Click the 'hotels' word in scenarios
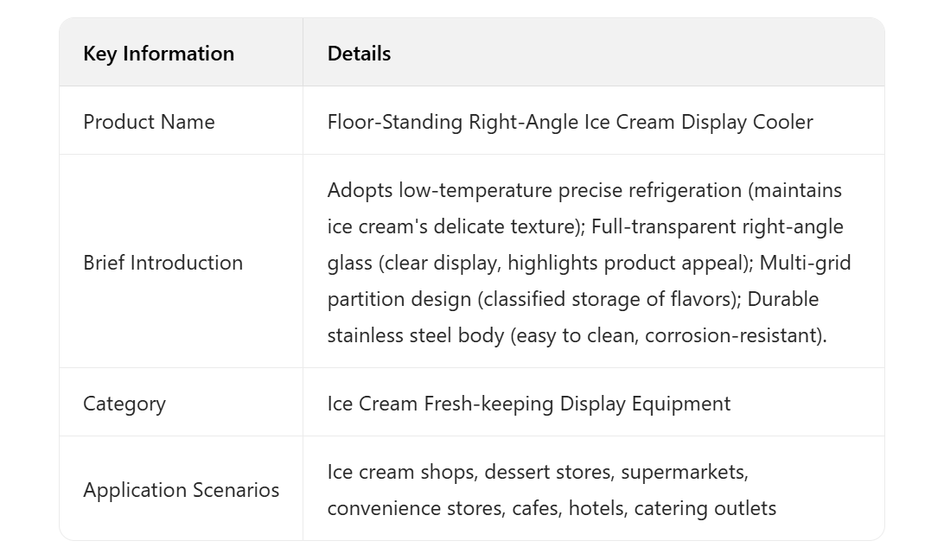Viewport: 944px width, 560px height. [596, 508]
